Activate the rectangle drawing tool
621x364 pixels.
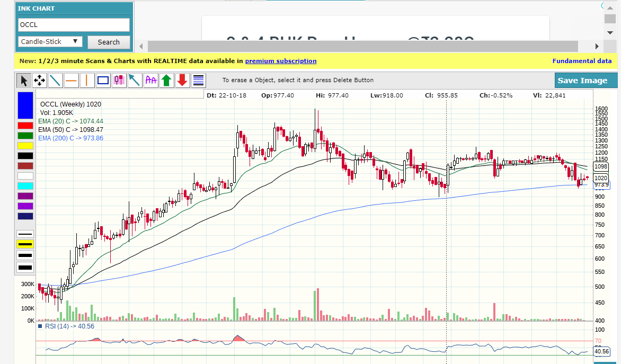click(103, 81)
